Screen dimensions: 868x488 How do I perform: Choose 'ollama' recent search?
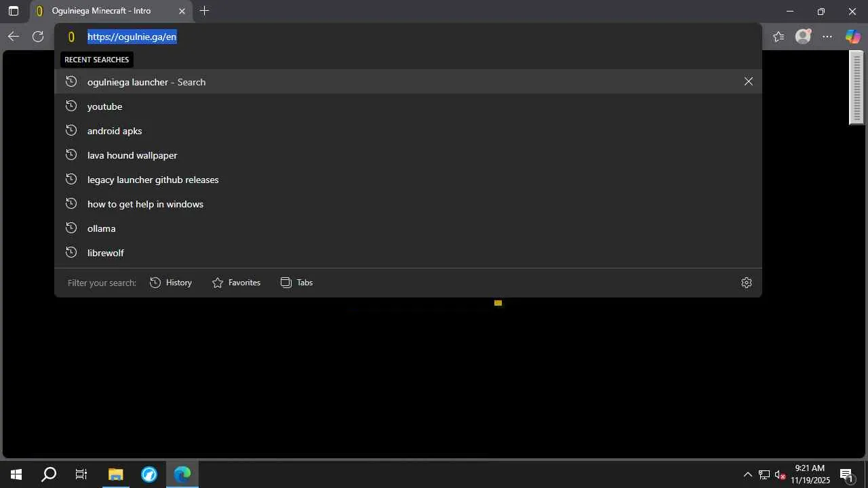408,228
